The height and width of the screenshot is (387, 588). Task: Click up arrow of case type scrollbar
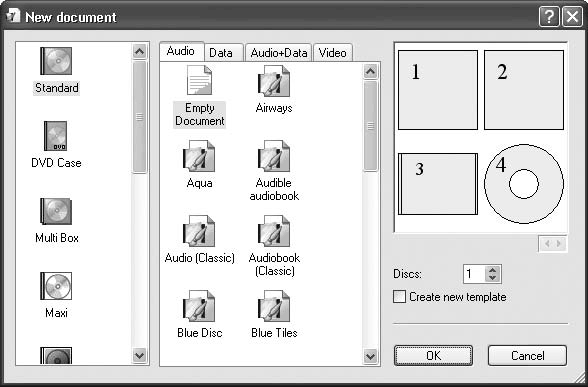pos(140,51)
